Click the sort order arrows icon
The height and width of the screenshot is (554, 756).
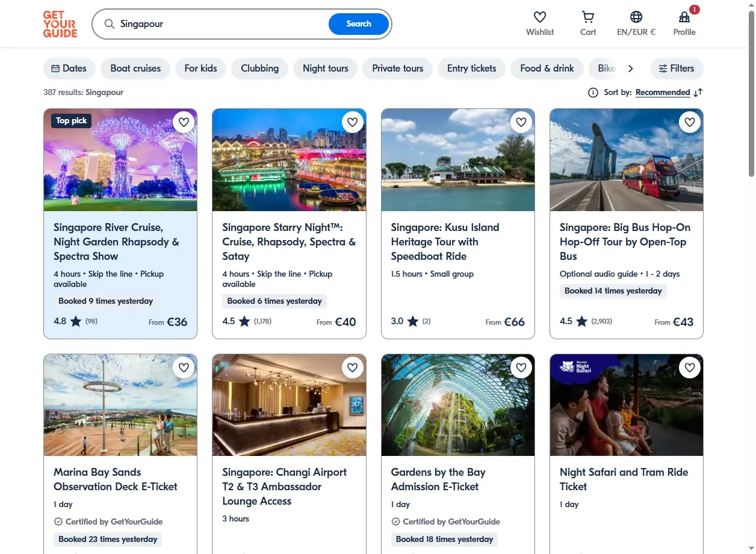click(698, 93)
